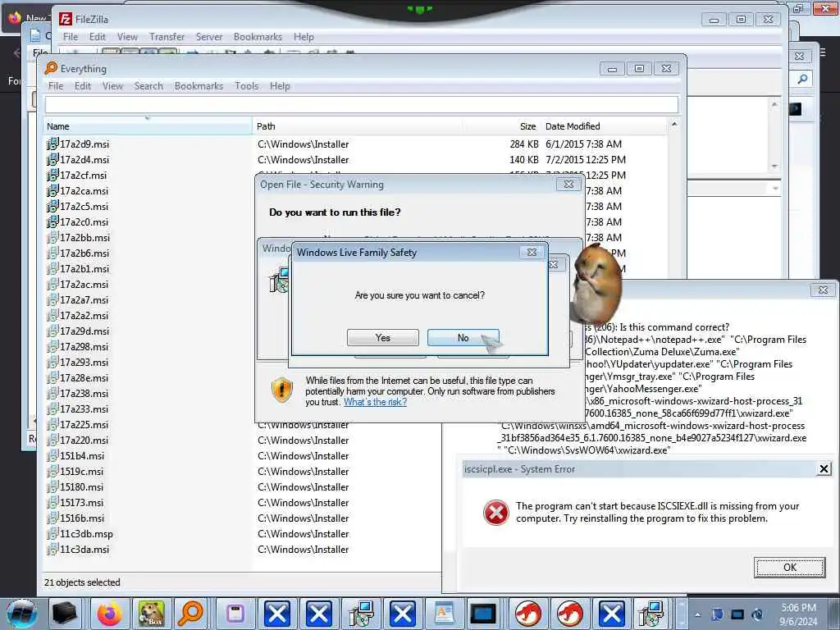840x630 pixels.
Task: Open Everything's Bookmarks menu
Action: (x=199, y=85)
